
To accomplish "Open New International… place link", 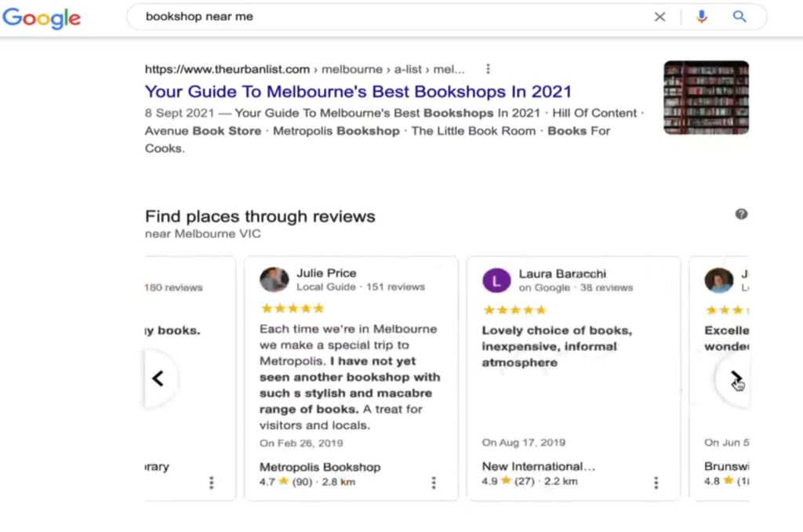I will tap(538, 466).
